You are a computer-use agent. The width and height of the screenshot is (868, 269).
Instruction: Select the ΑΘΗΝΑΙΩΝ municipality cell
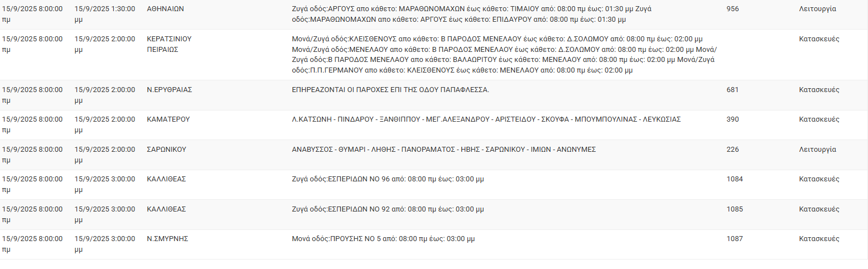(x=166, y=9)
